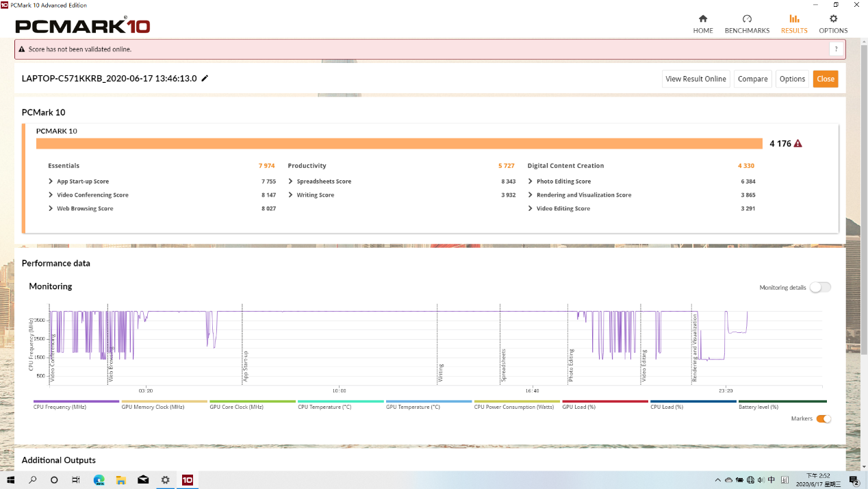
Task: Click the App Start-up marker on chart
Action: (246, 366)
